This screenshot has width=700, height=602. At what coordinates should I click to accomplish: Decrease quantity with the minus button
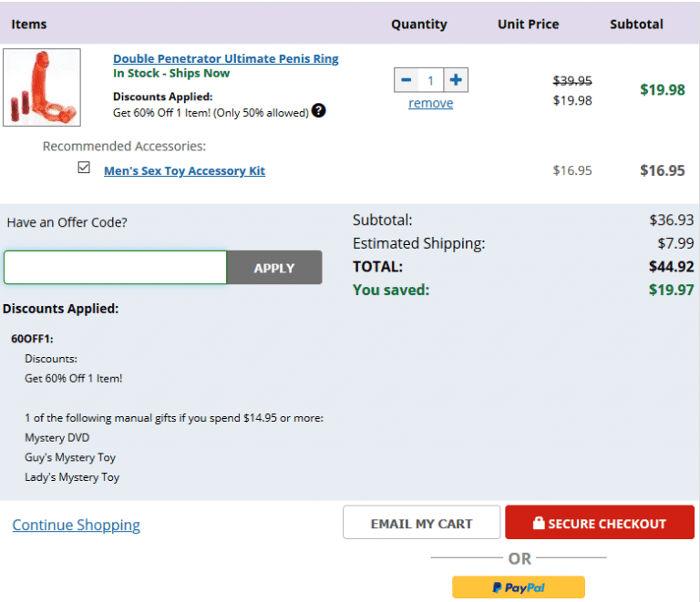point(406,80)
